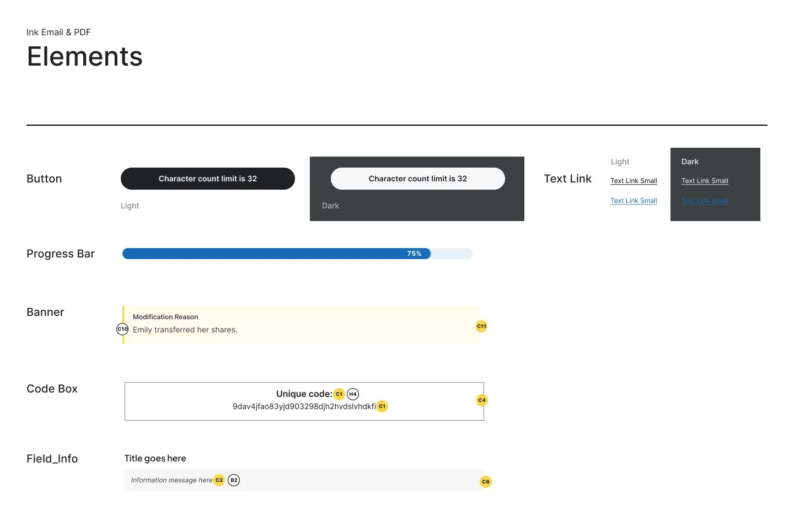Click the C1 badge beside Unique code label
794x532 pixels.
[339, 394]
